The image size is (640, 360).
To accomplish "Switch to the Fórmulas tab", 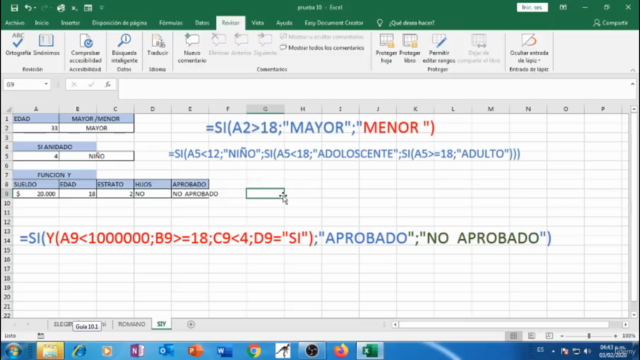I will 171,23.
